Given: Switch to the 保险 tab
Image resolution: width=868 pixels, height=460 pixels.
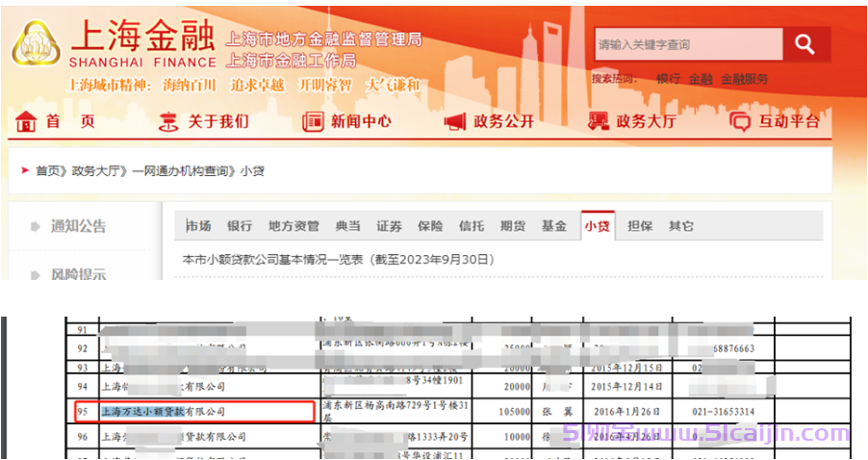Looking at the screenshot, I should 430,226.
